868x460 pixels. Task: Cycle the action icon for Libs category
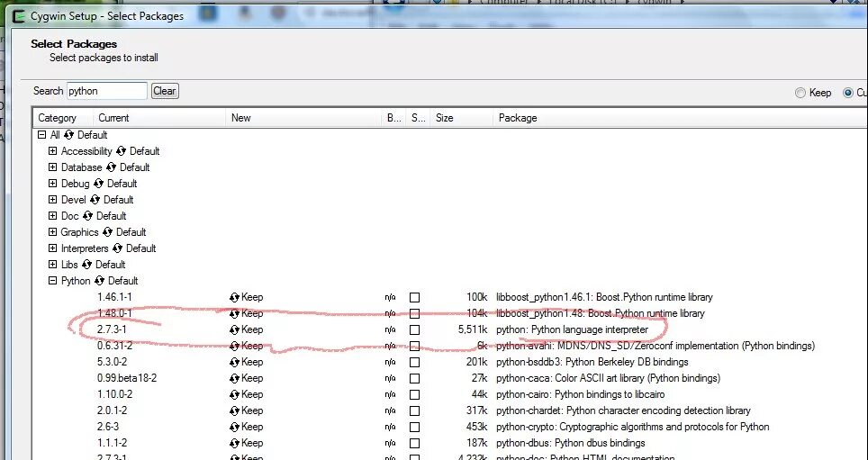[86, 265]
